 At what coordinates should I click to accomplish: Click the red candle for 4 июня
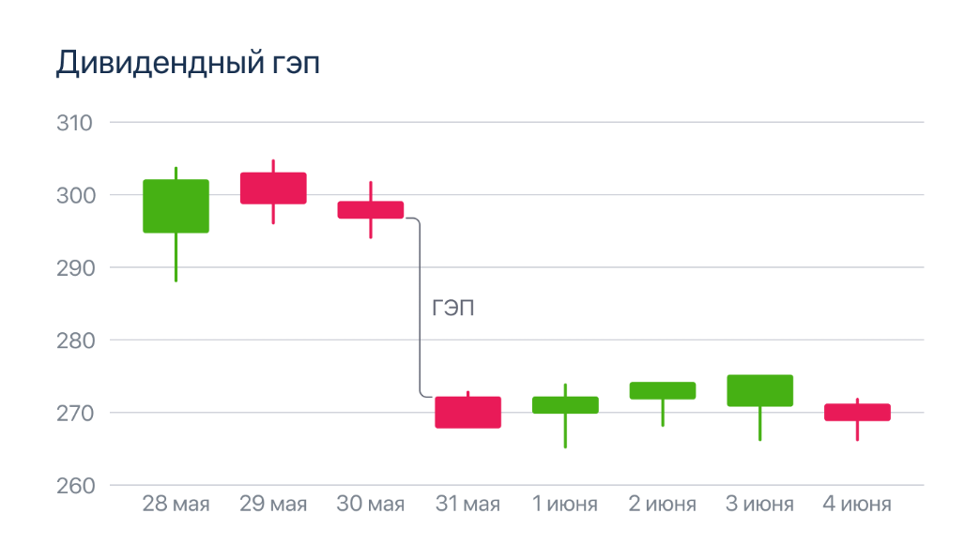pyautogui.click(x=857, y=413)
